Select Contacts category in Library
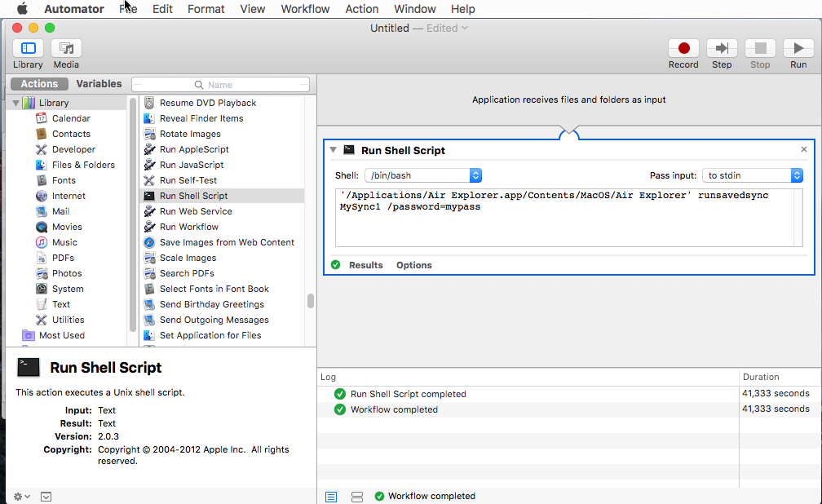 [71, 134]
